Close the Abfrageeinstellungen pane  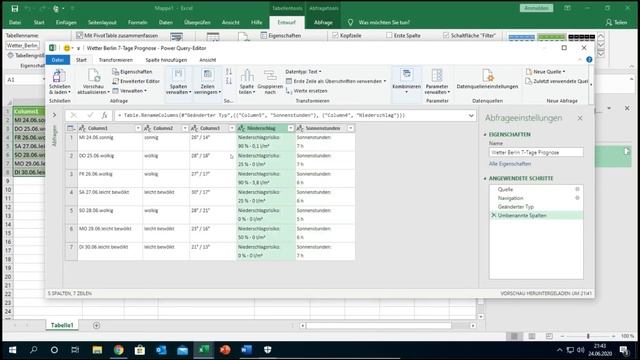[580, 118]
